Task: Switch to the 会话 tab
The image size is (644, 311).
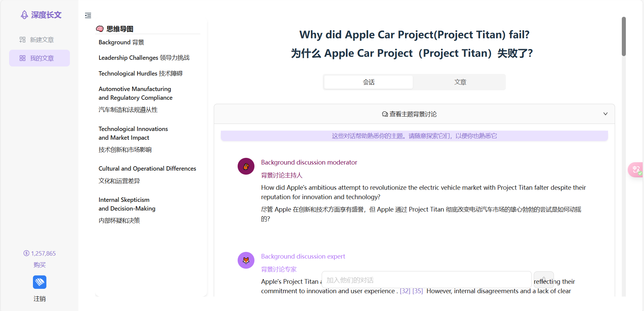Action: pyautogui.click(x=369, y=82)
